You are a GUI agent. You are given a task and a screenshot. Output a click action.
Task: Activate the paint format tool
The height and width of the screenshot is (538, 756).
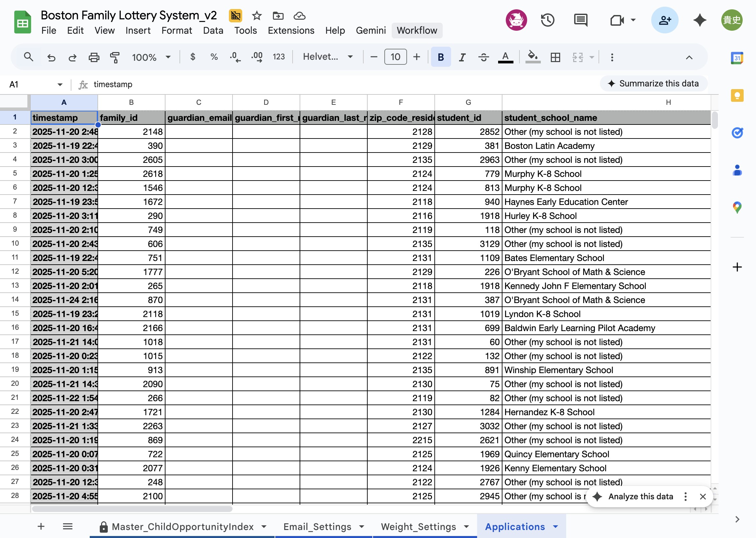pos(115,57)
